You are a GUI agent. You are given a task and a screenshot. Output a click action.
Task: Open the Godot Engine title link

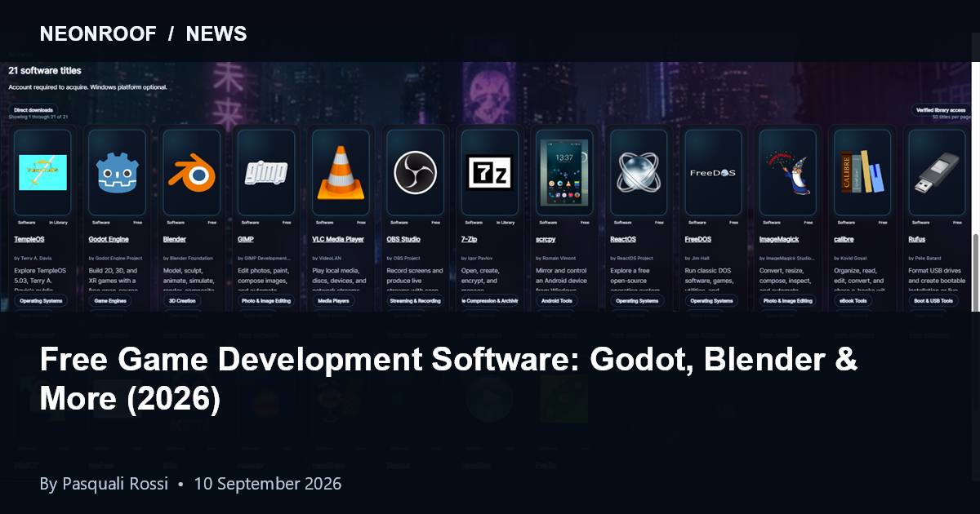(x=109, y=239)
